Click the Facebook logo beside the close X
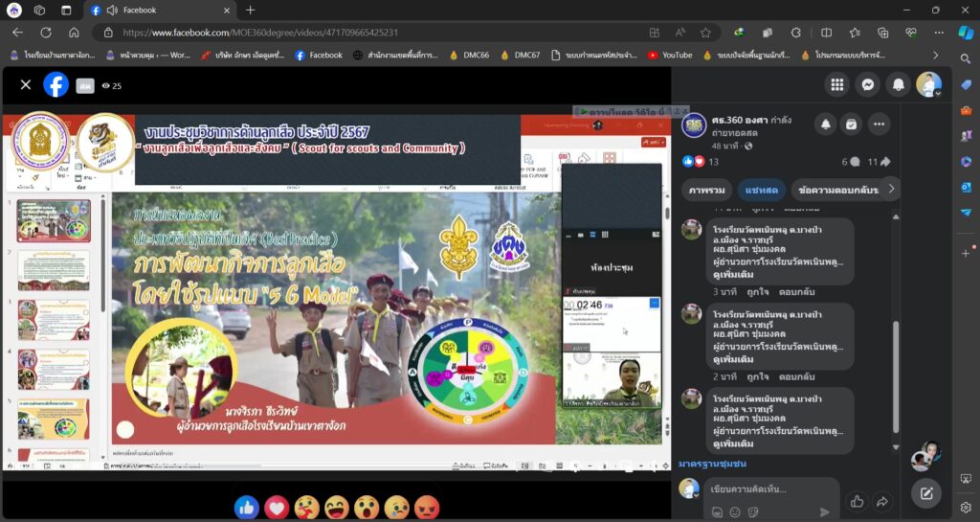 pos(56,84)
